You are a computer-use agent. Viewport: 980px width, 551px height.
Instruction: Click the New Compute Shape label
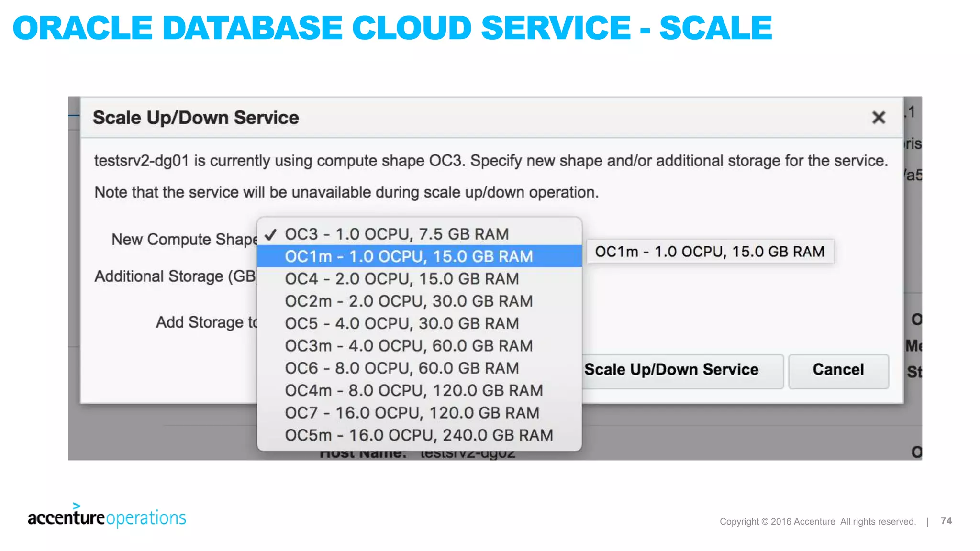coord(184,239)
